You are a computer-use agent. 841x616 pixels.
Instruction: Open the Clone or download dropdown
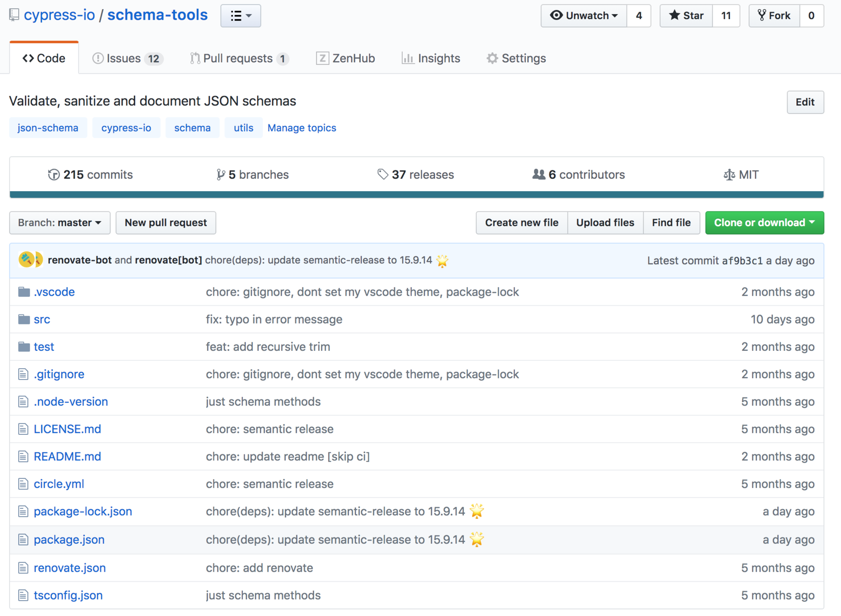point(764,223)
